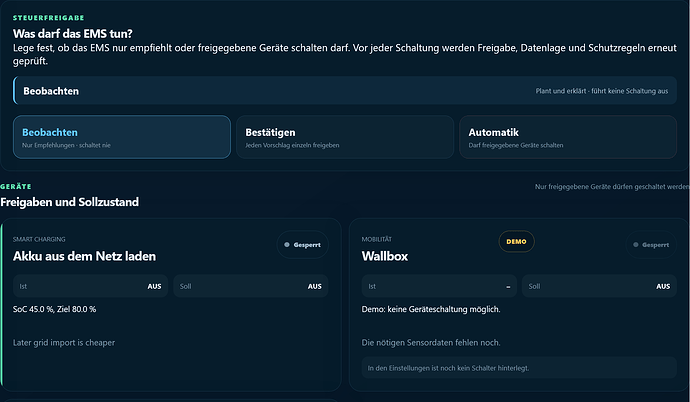Viewport: 690px width, 402px height.
Task: Click the Ist field in Wallbox card
Action: click(439, 286)
